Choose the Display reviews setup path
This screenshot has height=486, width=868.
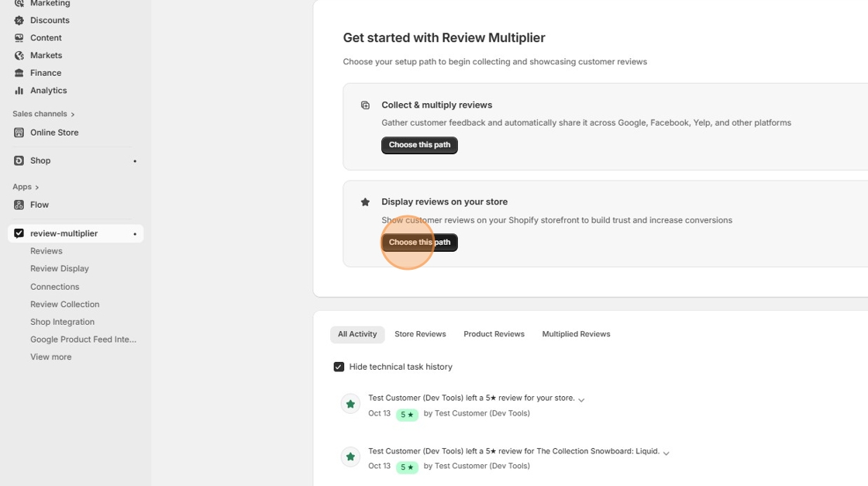click(419, 242)
